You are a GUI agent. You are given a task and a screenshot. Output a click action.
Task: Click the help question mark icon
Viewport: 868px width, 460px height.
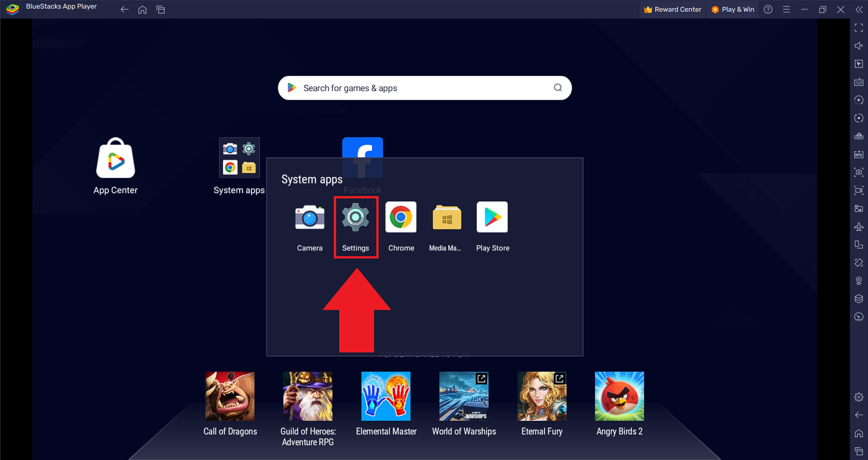point(768,9)
